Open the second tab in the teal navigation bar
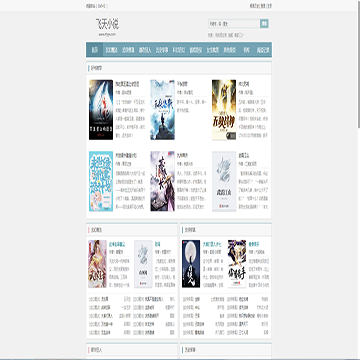 (111, 50)
